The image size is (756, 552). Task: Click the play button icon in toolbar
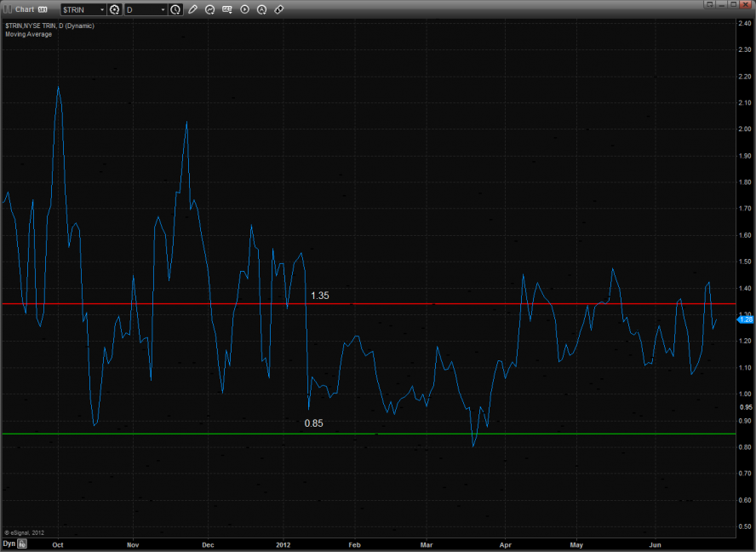(245, 9)
